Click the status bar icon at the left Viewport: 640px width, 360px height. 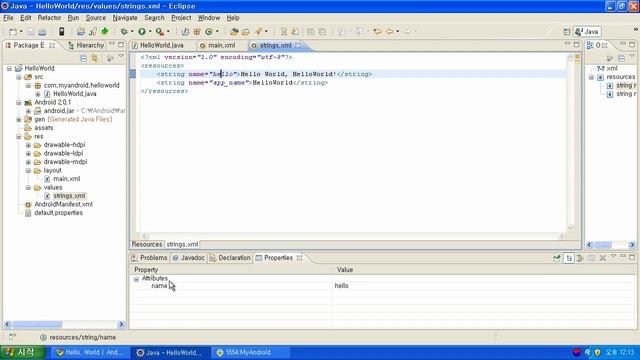(x=12, y=337)
